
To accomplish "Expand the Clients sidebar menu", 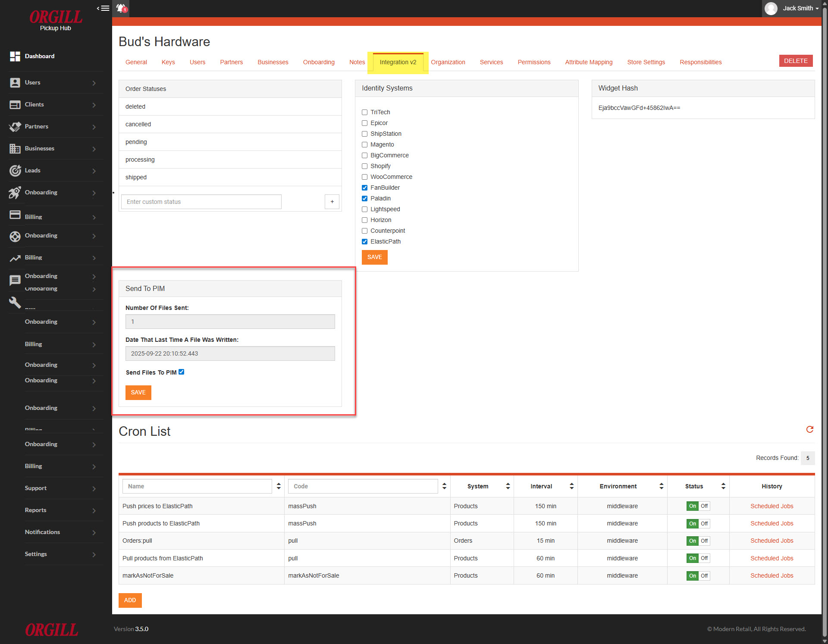I will click(94, 105).
